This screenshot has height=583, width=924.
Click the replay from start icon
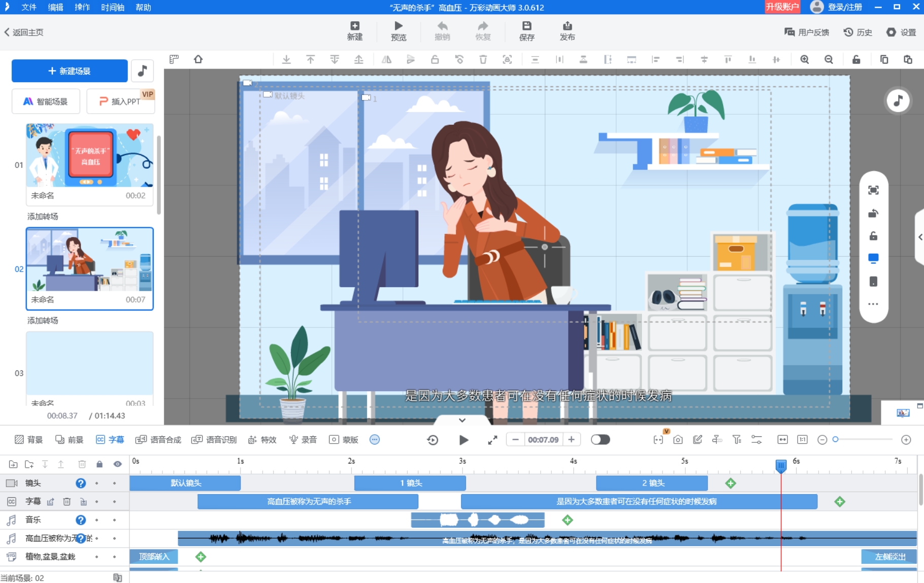[433, 440]
